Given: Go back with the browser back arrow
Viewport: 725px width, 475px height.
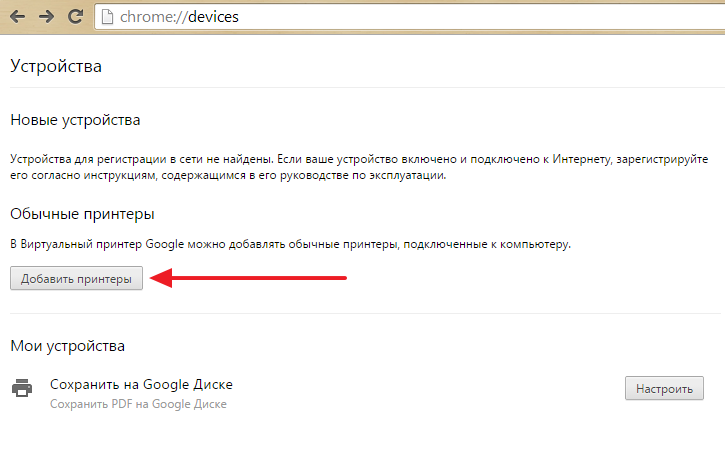Looking at the screenshot, I should [18, 17].
